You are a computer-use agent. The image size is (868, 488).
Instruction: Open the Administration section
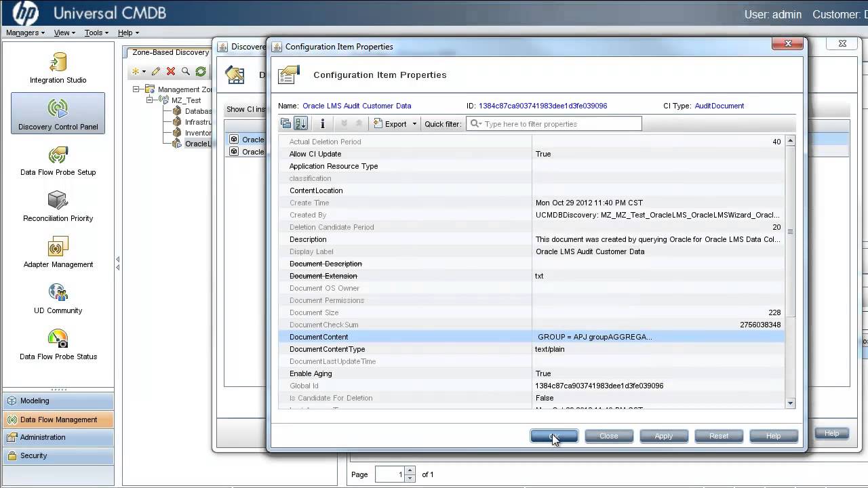pyautogui.click(x=58, y=437)
